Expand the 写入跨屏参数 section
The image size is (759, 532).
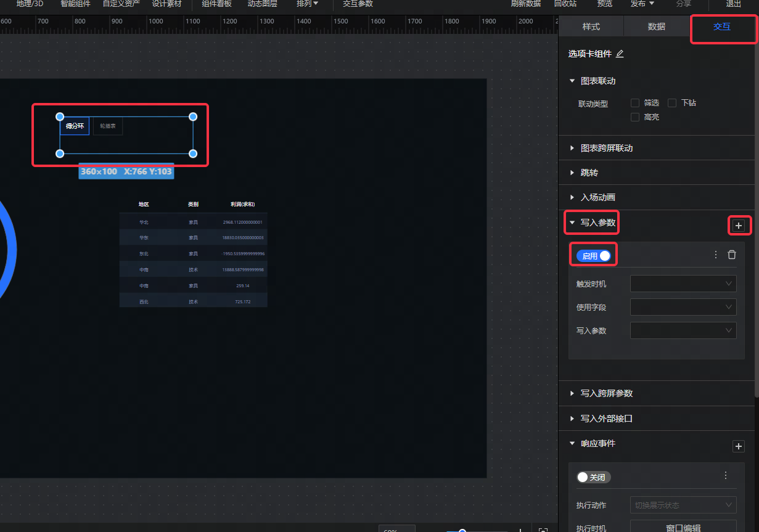572,393
